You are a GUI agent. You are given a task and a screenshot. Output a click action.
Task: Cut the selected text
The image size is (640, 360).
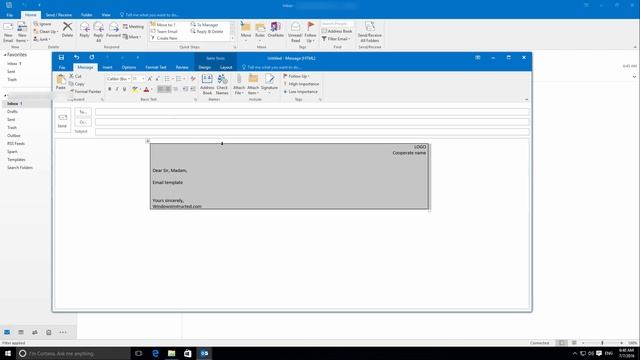pyautogui.click(x=76, y=76)
